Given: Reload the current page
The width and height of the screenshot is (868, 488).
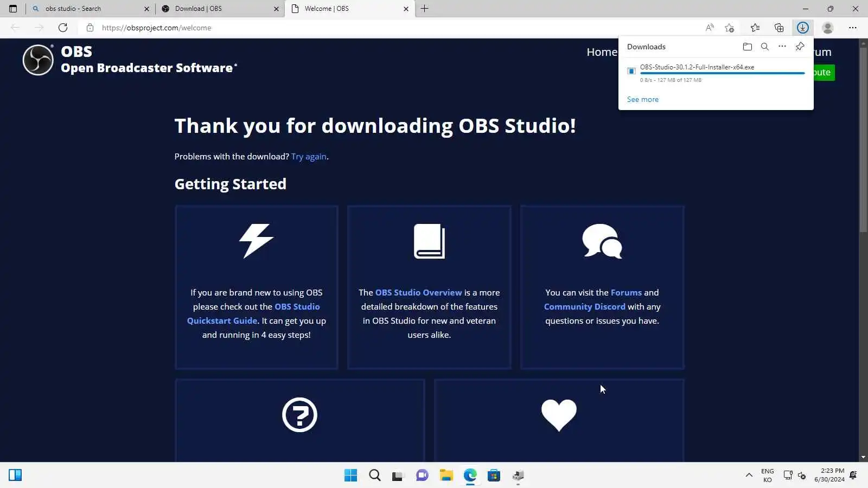Looking at the screenshot, I should pos(63,28).
